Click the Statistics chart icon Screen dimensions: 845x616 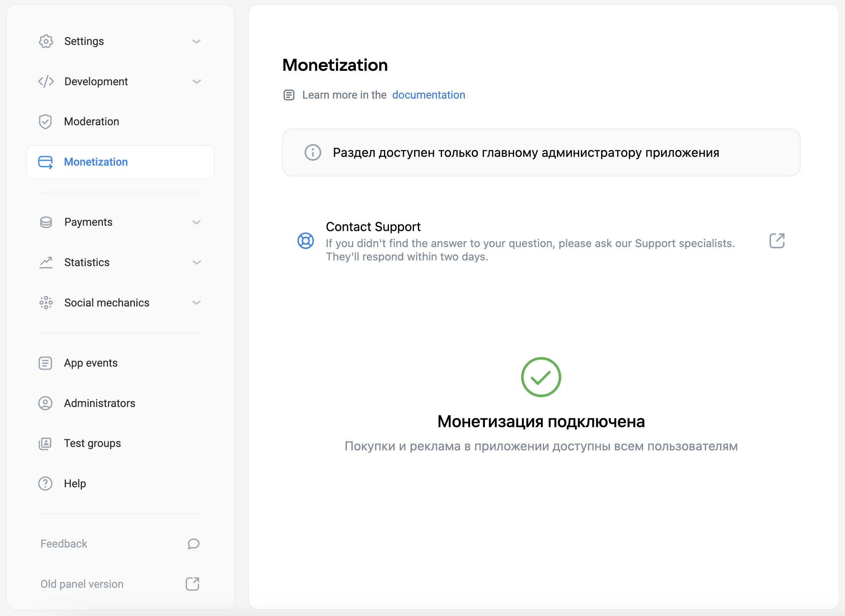tap(46, 263)
